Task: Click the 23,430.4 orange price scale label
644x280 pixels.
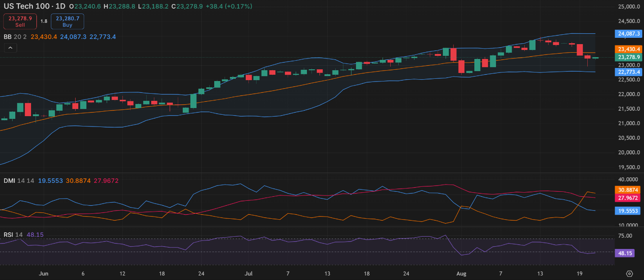Action: [x=629, y=49]
